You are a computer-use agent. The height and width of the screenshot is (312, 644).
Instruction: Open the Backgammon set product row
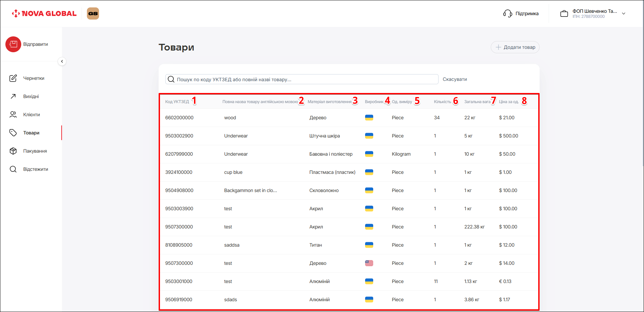(x=250, y=190)
